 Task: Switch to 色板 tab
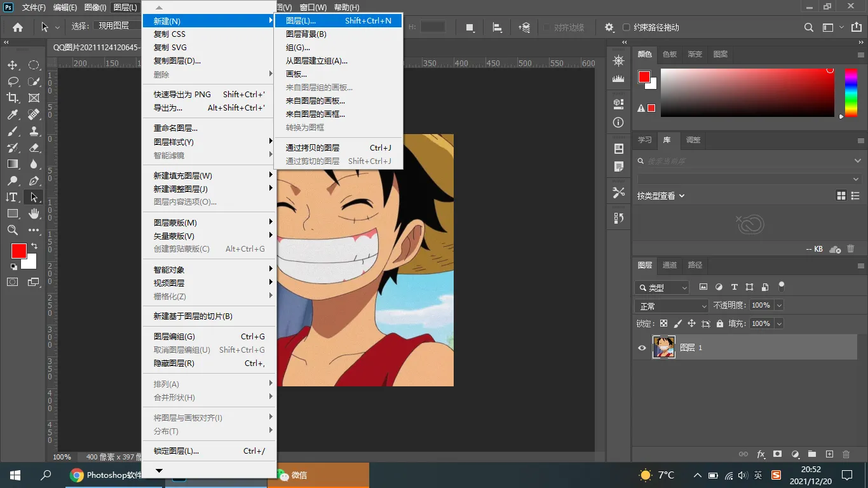tap(670, 54)
